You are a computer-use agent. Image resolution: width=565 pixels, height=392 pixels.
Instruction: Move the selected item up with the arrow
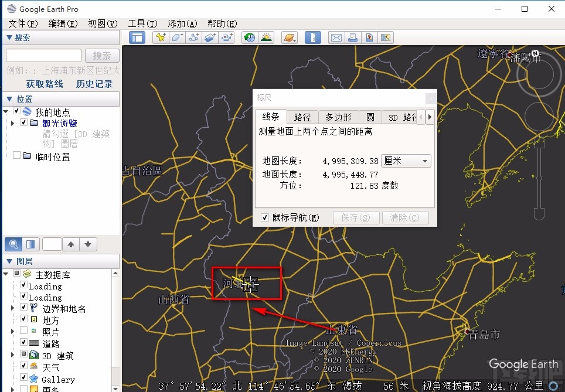(71, 244)
